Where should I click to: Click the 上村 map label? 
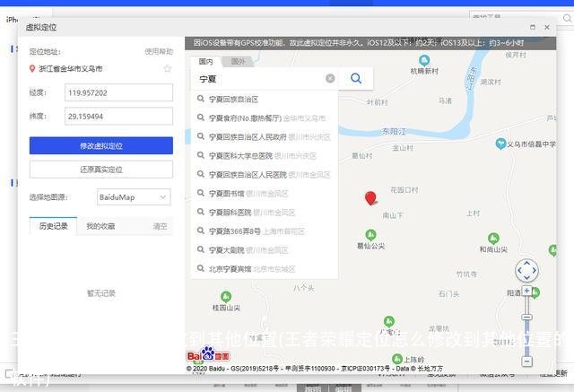tap(473, 213)
